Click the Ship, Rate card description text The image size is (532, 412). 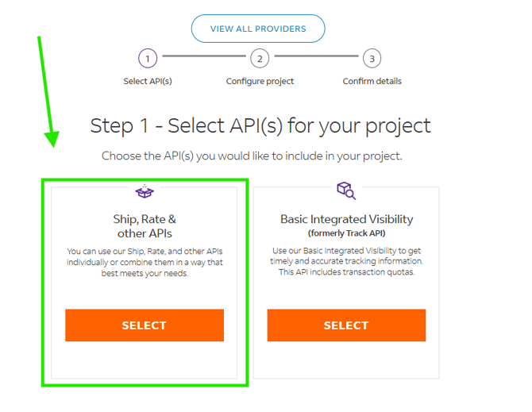[x=145, y=262]
